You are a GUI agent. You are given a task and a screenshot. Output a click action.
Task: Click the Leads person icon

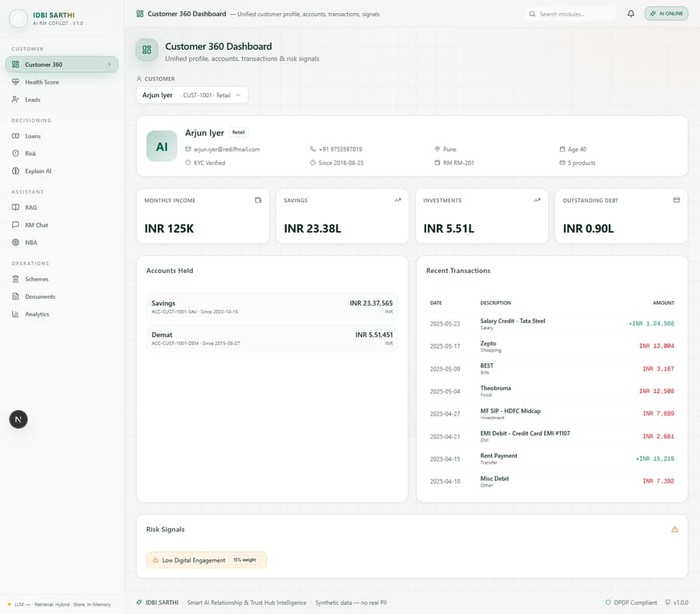coord(16,100)
